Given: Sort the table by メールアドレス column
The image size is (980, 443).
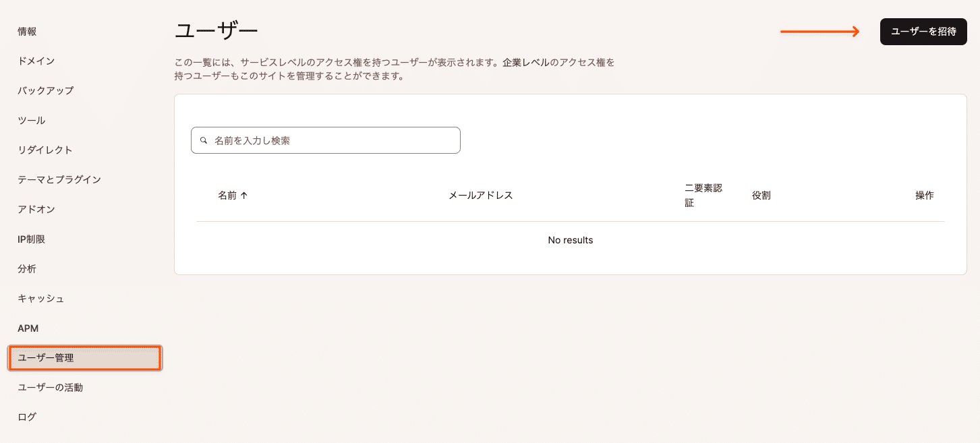Looking at the screenshot, I should pyautogui.click(x=480, y=195).
